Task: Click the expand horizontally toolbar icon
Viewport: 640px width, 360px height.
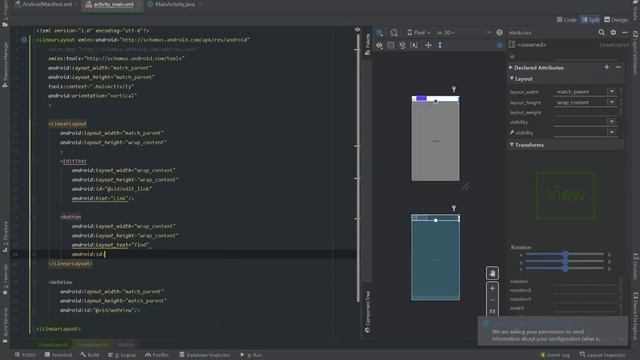Action: point(428,45)
